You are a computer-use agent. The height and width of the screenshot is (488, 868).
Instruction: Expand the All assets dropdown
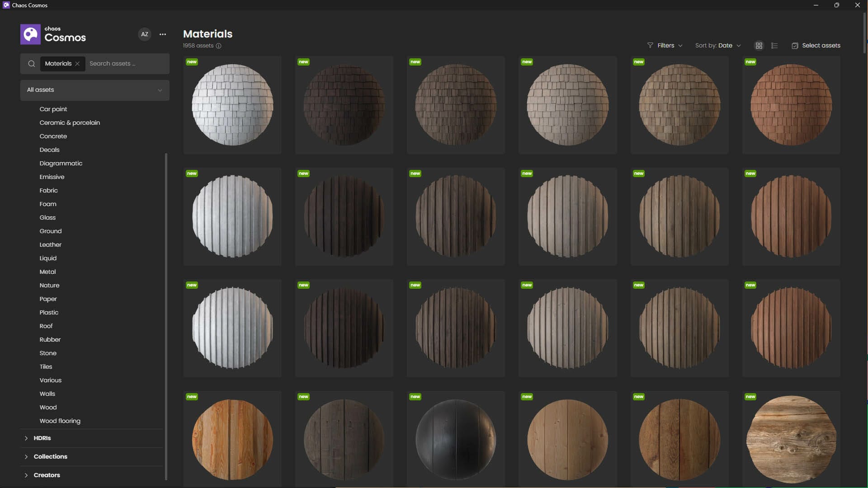point(94,90)
